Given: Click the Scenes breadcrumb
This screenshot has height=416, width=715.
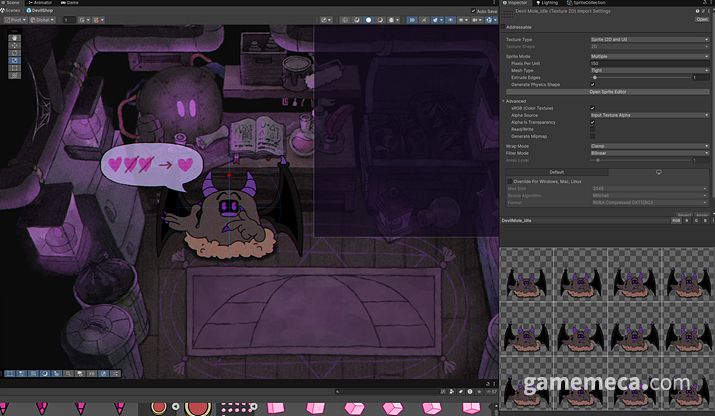Looking at the screenshot, I should 10,10.
